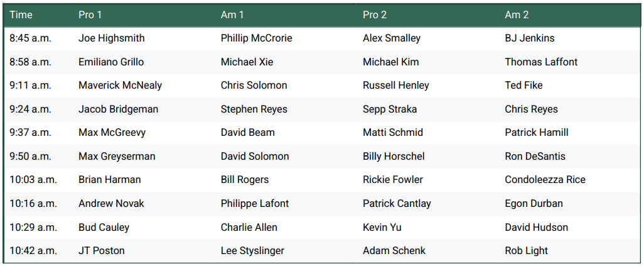Click on Sepp Straka's name
Image resolution: width=644 pixels, height=266 pixels.
click(390, 109)
